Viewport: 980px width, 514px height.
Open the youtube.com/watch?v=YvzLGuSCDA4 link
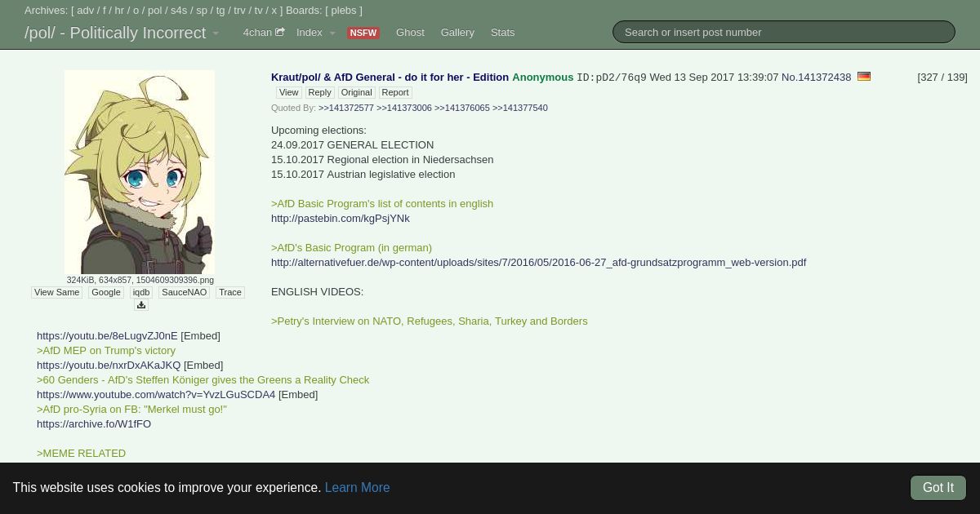pos(156,394)
